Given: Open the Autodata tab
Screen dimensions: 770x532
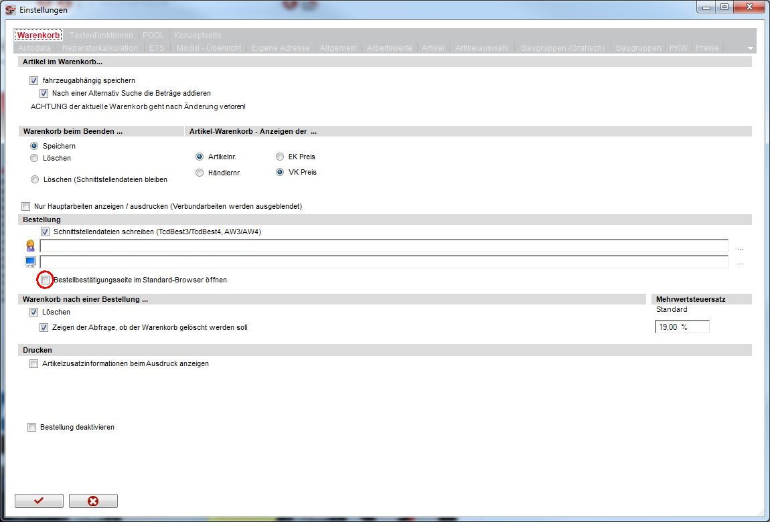Looking at the screenshot, I should coord(34,48).
